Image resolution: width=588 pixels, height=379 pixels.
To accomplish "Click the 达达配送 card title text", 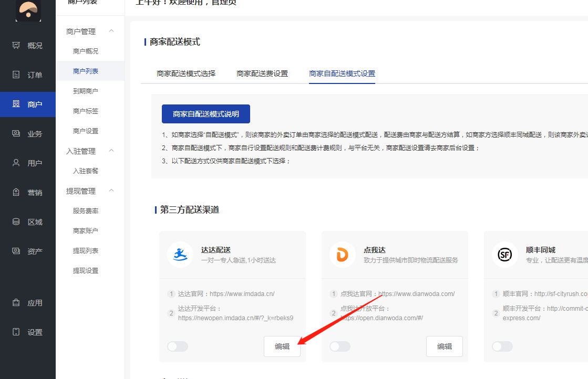I will click(215, 250).
